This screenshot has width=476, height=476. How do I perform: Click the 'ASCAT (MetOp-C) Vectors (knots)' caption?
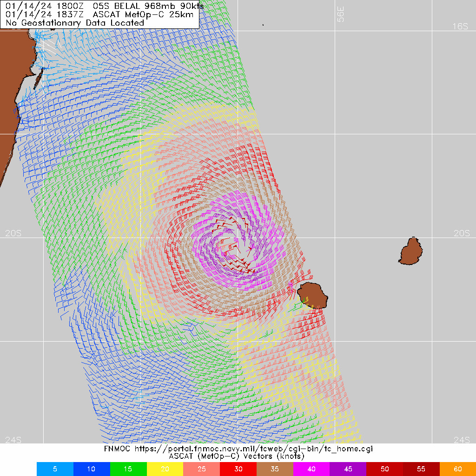tap(237, 456)
